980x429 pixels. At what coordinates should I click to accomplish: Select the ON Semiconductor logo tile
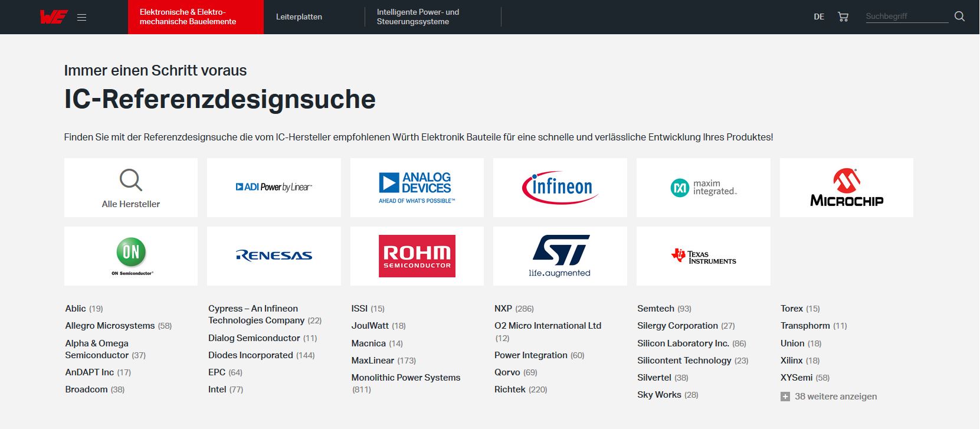click(x=131, y=256)
